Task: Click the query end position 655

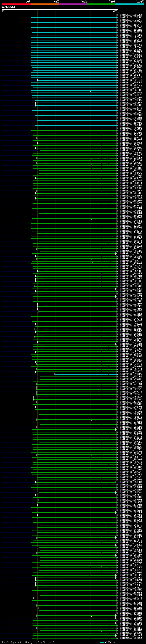Action: (115, 11)
